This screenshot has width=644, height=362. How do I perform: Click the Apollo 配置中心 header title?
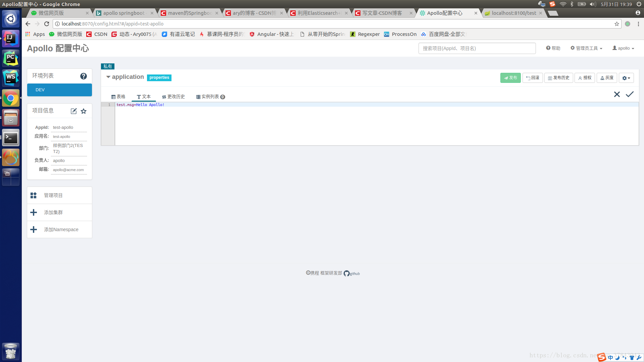[x=58, y=48]
